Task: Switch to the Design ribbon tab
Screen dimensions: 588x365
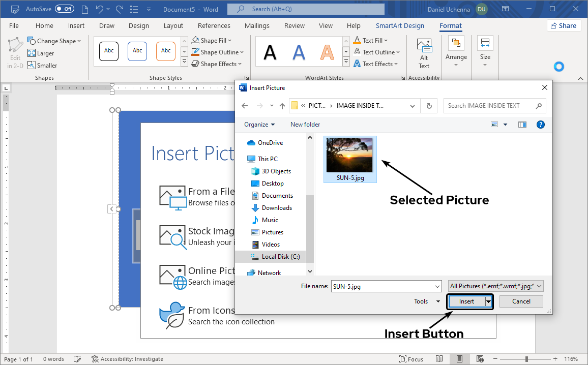Action: point(138,25)
